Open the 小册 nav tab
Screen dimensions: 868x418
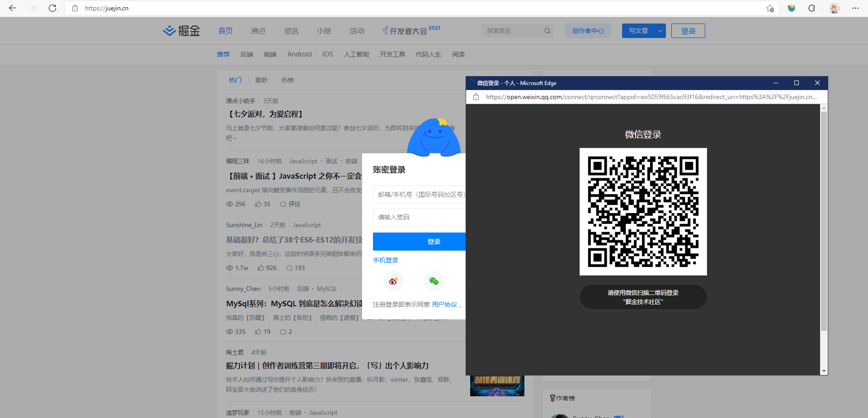324,31
